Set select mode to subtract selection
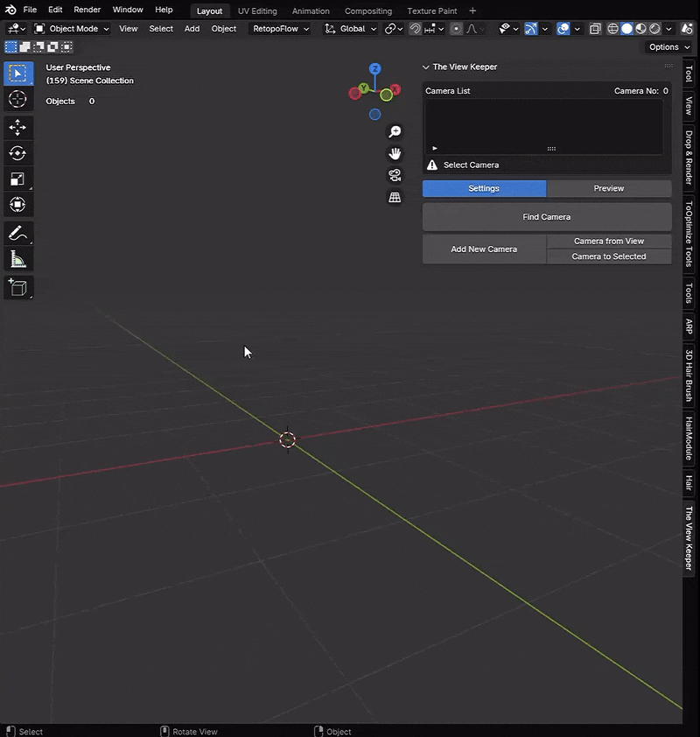 39,46
